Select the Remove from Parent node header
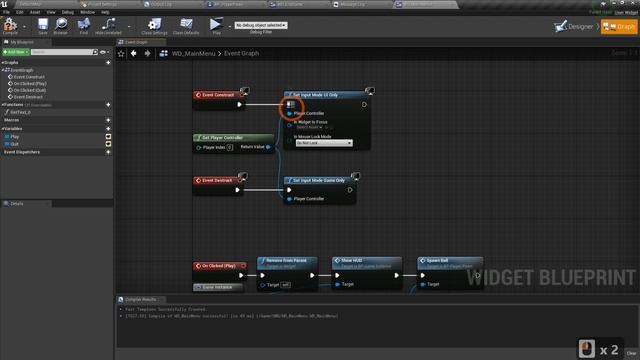 point(287,262)
